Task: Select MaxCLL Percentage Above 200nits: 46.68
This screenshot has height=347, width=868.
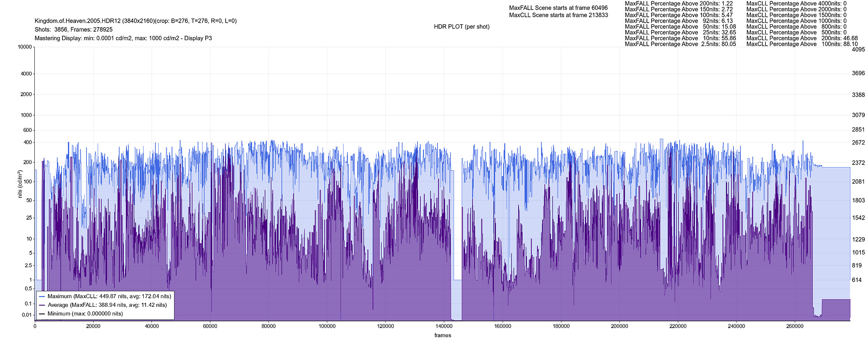Action: click(x=802, y=38)
